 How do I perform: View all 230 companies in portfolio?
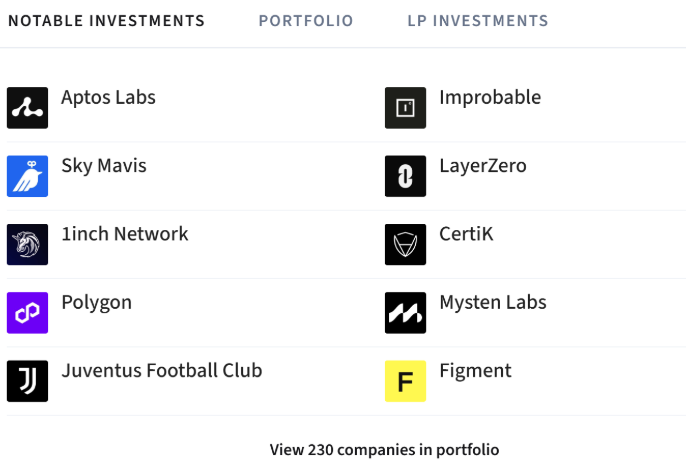click(384, 450)
